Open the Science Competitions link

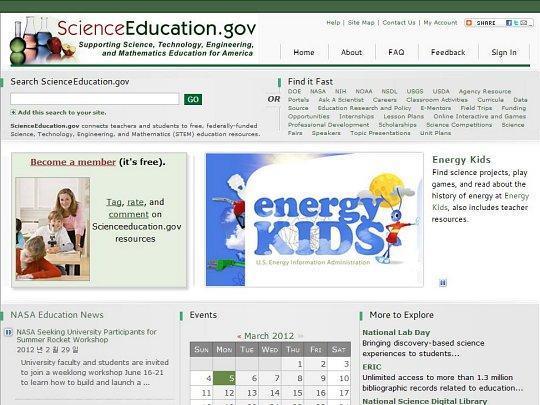tap(459, 125)
